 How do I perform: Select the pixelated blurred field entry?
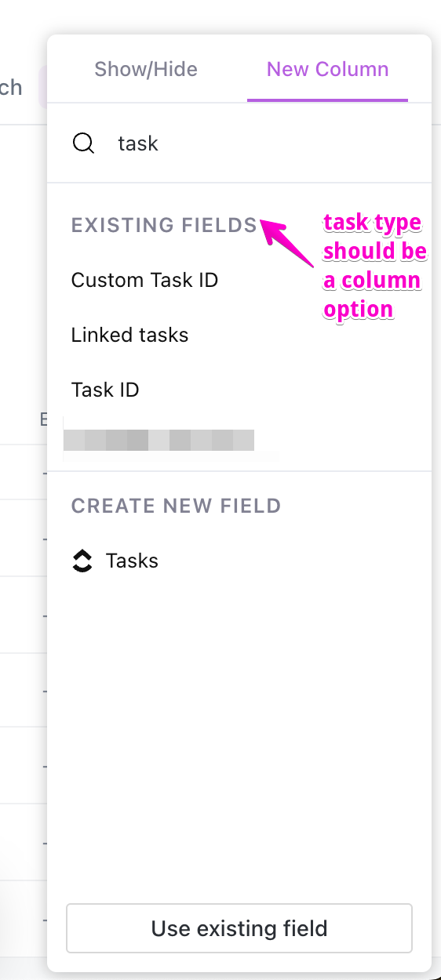(159, 440)
